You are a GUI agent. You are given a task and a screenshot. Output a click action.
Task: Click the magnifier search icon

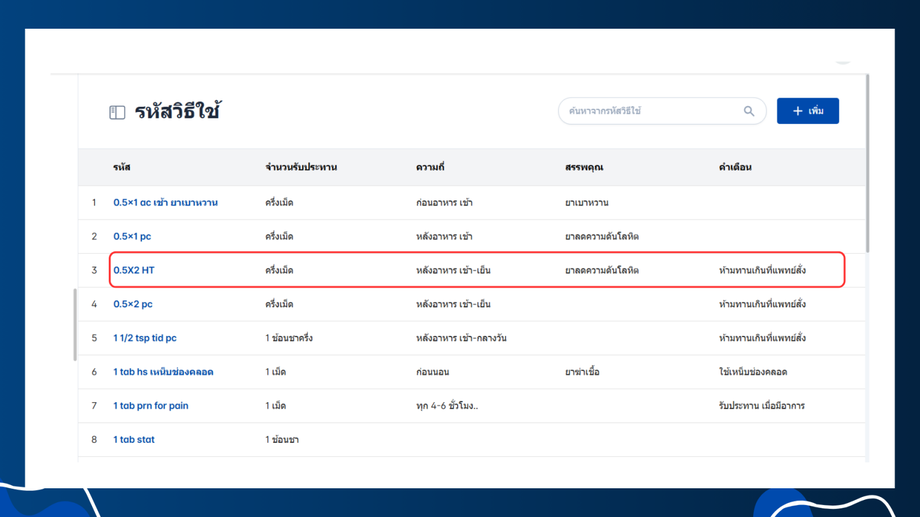(x=749, y=111)
